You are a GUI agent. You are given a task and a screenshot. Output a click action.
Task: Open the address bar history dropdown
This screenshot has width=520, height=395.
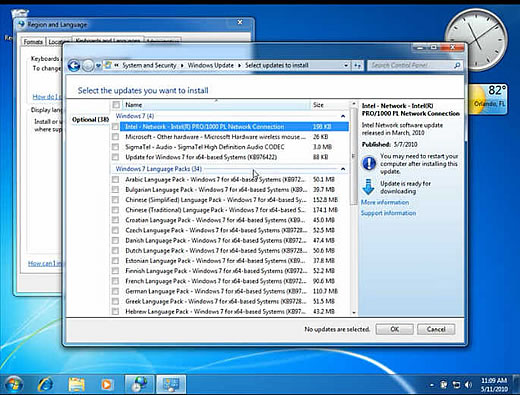tap(346, 66)
